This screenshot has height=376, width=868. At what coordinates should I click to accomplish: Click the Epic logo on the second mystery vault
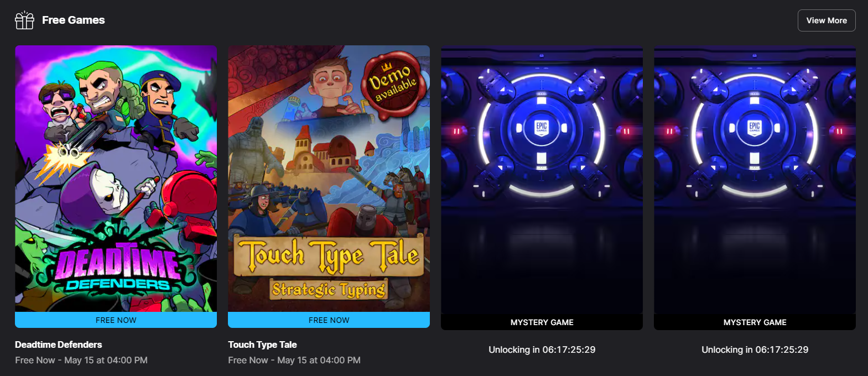tap(755, 128)
